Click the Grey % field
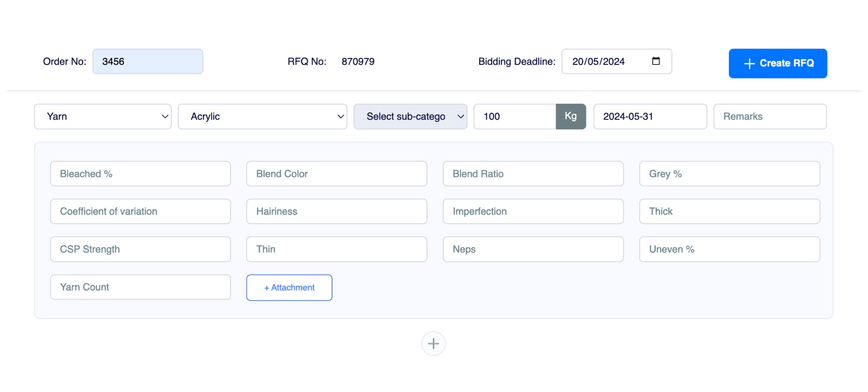The image size is (868, 392). click(x=729, y=174)
